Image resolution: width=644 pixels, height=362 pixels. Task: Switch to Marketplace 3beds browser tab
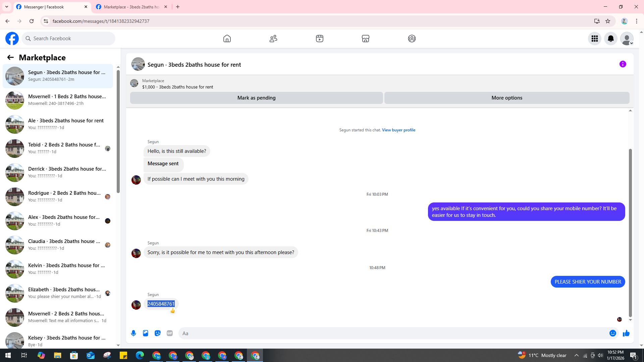click(x=131, y=7)
